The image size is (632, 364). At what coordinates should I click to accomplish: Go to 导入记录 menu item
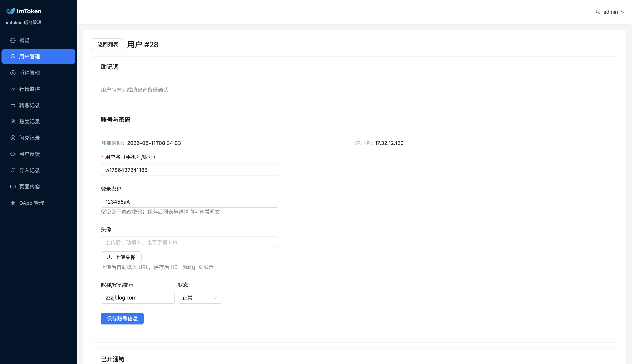pyautogui.click(x=38, y=170)
